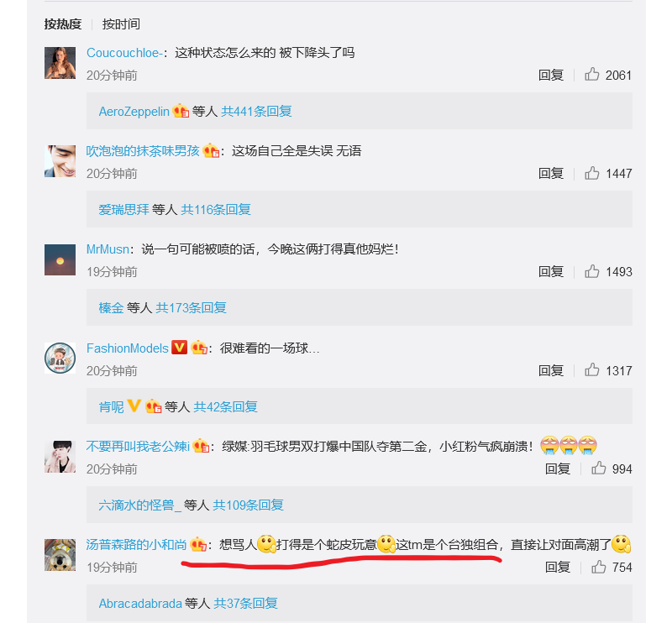Reply to Coucouchloe-'s comment
The image size is (672, 623).
point(551,75)
